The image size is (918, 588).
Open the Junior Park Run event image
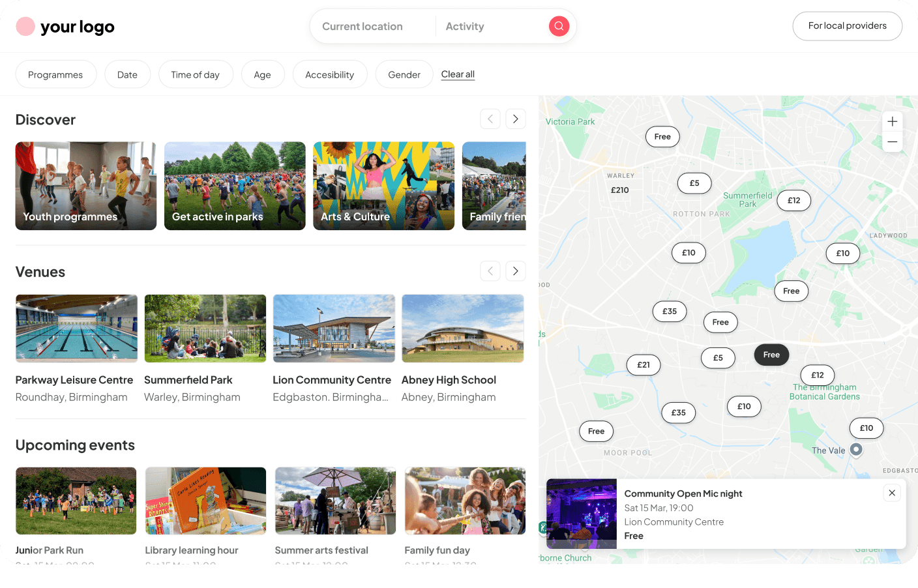coord(76,501)
